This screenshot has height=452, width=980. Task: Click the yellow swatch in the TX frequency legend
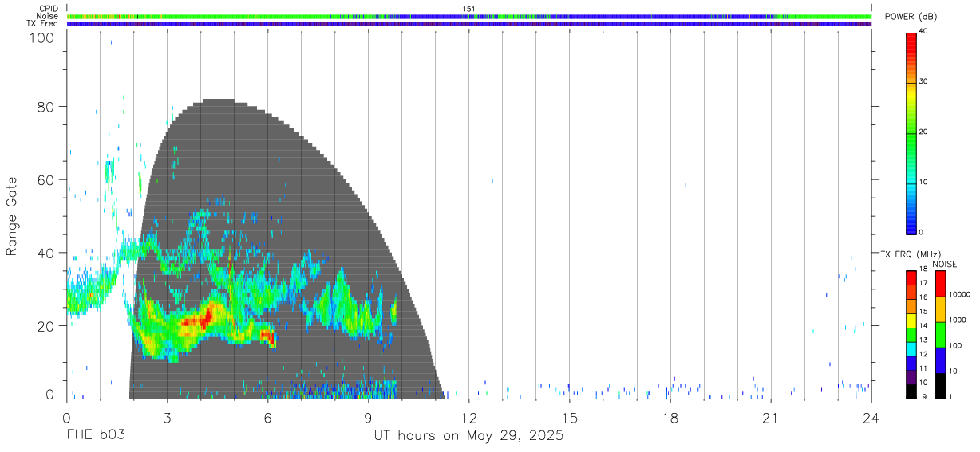tap(911, 320)
